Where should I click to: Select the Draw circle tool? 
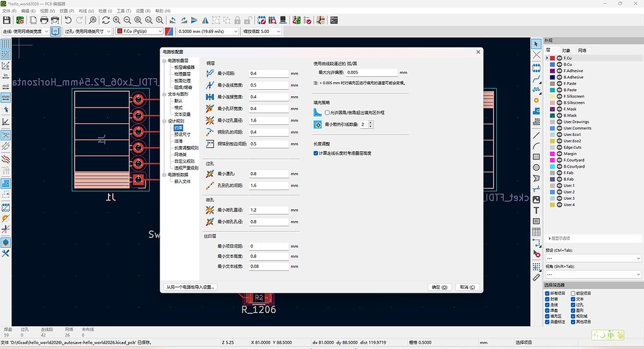click(x=536, y=168)
